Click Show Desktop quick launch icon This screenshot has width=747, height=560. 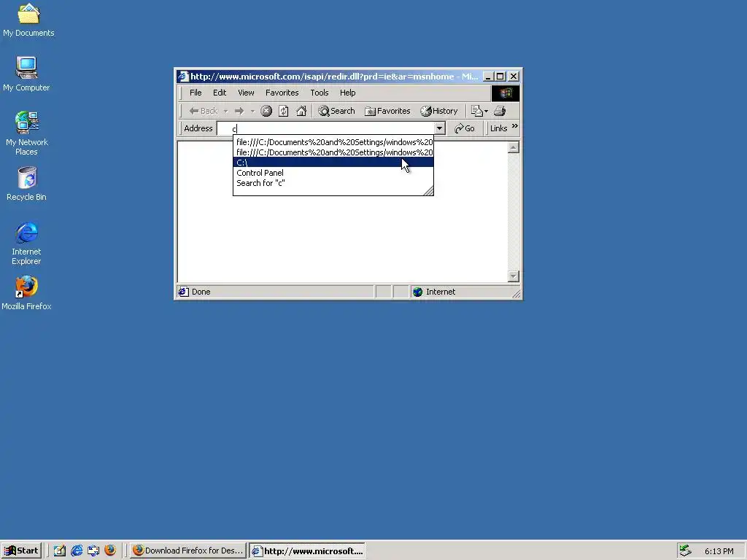[60, 551]
